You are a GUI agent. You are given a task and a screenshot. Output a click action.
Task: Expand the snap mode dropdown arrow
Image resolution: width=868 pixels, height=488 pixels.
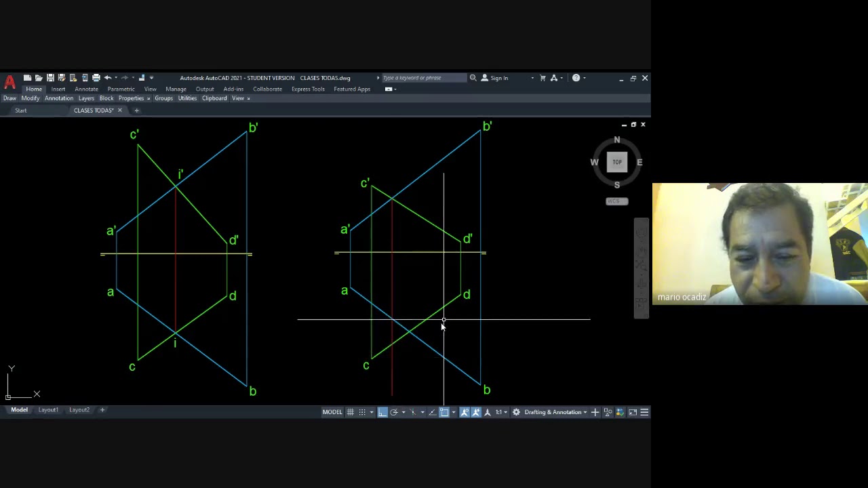(371, 412)
